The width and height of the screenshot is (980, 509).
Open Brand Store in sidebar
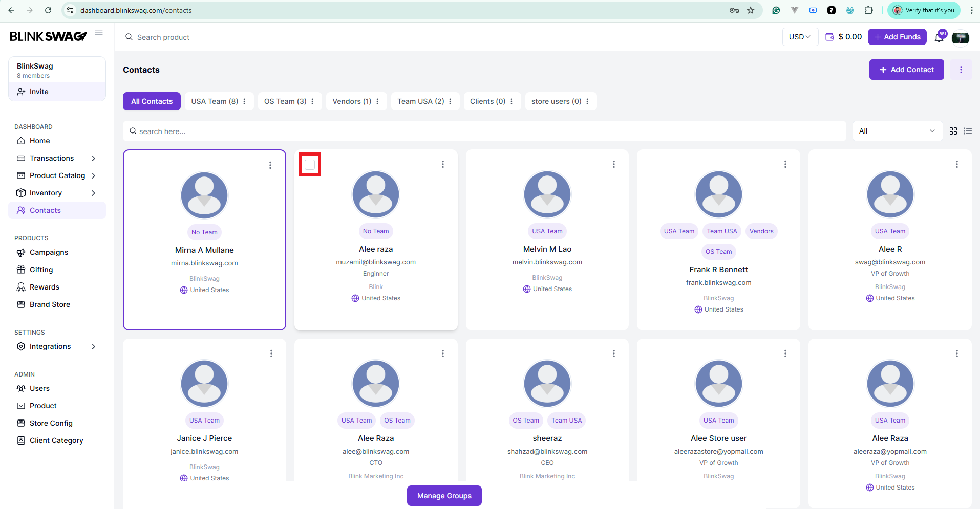57,304
